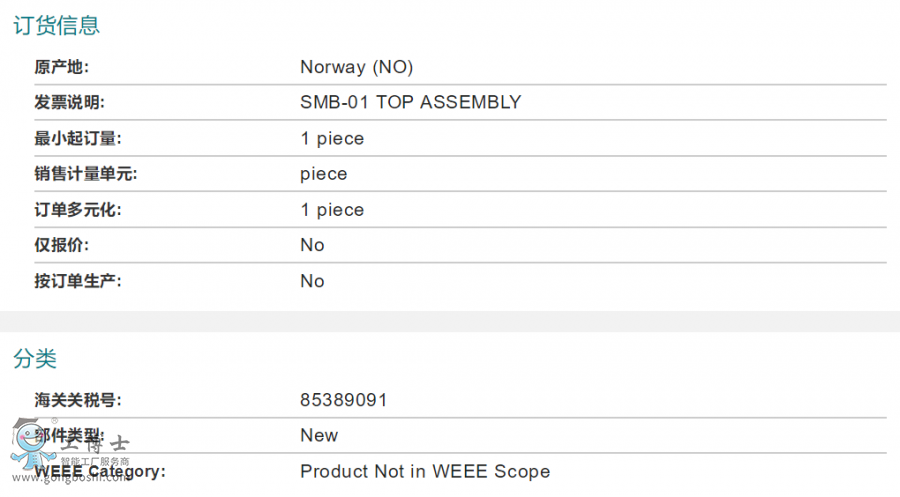Click the WEEE Category field label
The width and height of the screenshot is (900, 497).
(100, 471)
